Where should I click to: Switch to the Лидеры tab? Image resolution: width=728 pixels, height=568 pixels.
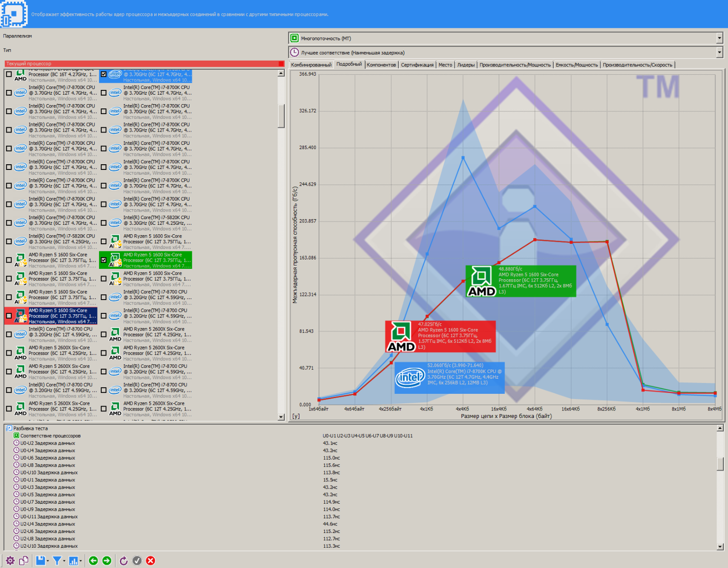click(x=466, y=65)
